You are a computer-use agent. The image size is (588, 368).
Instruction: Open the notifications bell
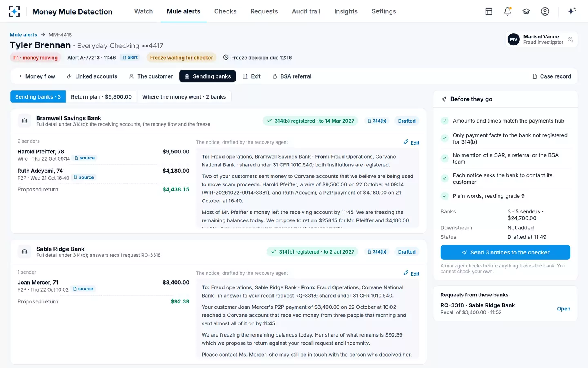[x=508, y=11]
